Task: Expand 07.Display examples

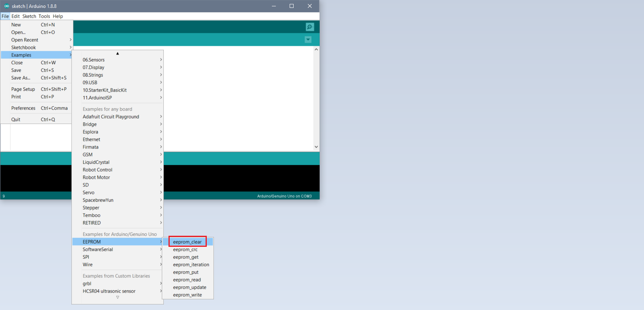Action: click(118, 68)
